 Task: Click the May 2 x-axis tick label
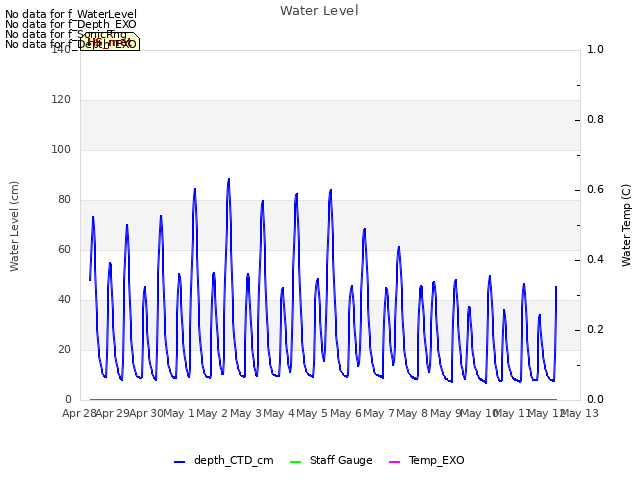(x=212, y=413)
